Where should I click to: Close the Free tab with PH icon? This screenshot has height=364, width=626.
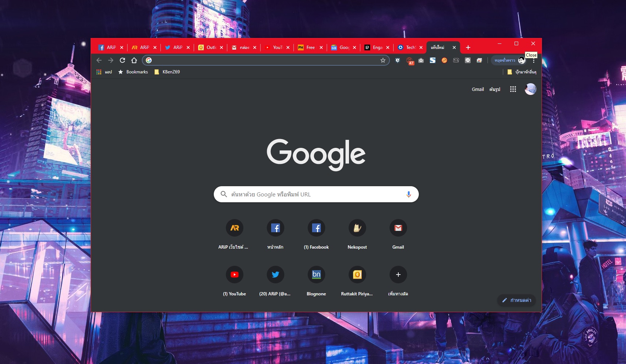click(x=321, y=47)
